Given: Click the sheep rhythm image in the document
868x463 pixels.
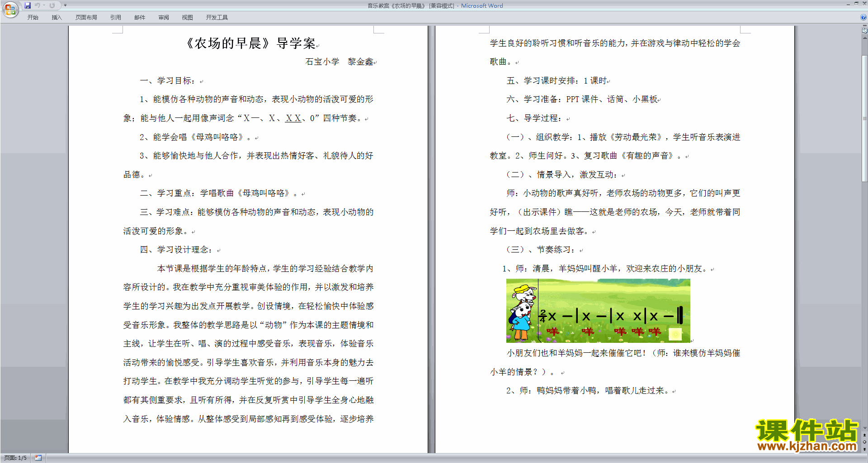Looking at the screenshot, I should (x=598, y=311).
